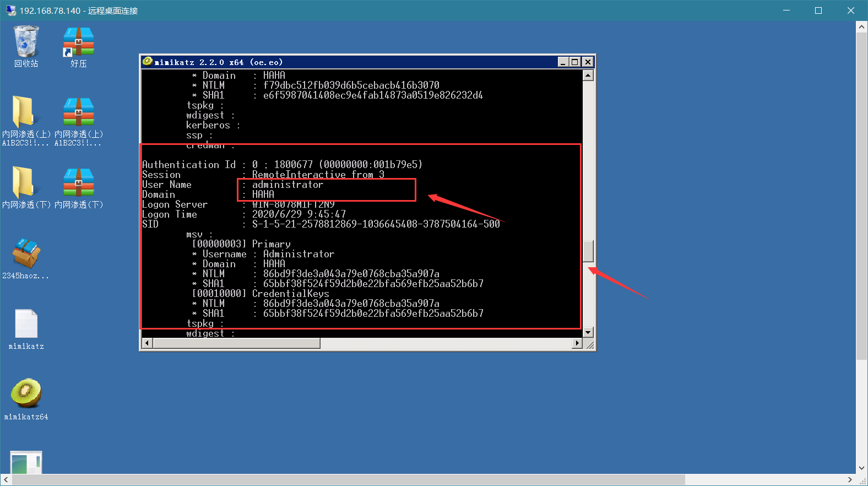Click remote desktop horizontal scrollbar right arrow
The width and height of the screenshot is (868, 486).
point(850,480)
